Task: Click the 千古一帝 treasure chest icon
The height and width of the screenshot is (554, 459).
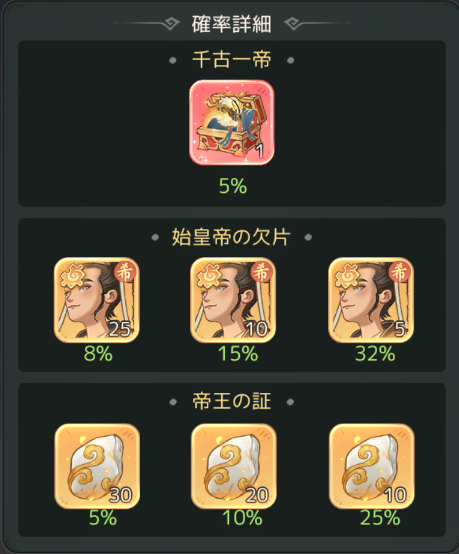Action: point(232,122)
